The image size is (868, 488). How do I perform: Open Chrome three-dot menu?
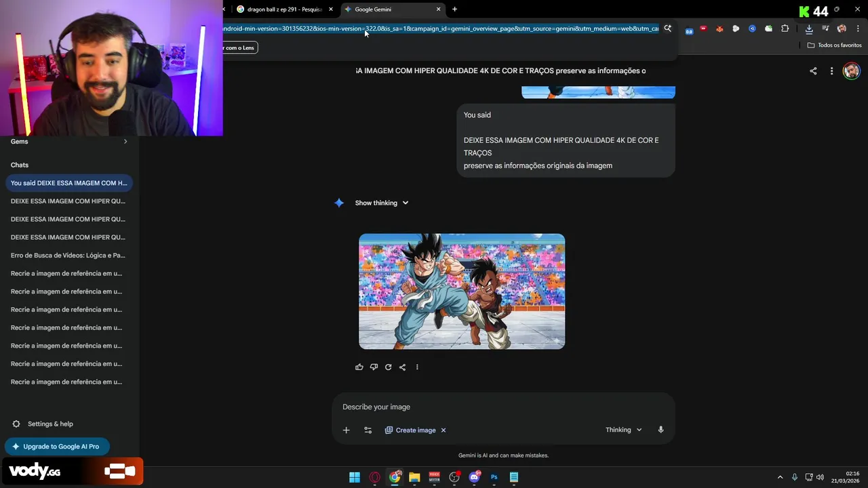pyautogui.click(x=859, y=28)
